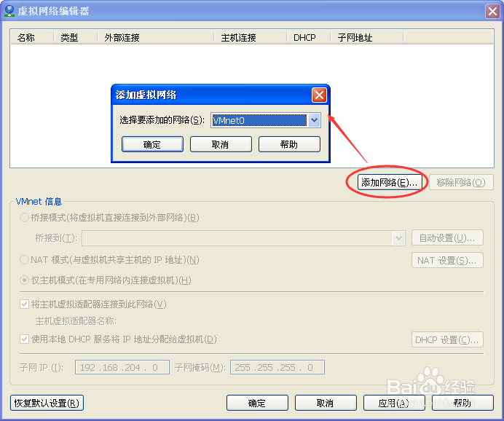
Task: Click the 选择要添加的网络(S) label
Action: [x=162, y=120]
